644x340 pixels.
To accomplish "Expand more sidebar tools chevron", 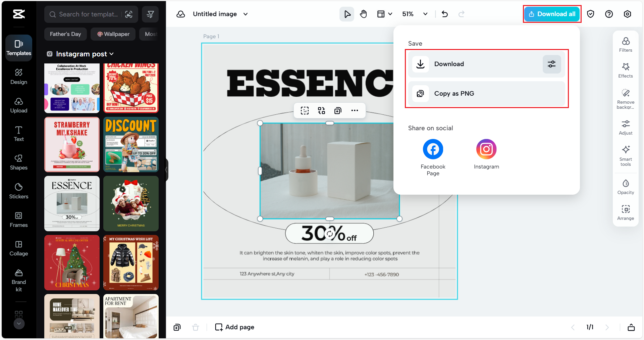I will tap(19, 324).
